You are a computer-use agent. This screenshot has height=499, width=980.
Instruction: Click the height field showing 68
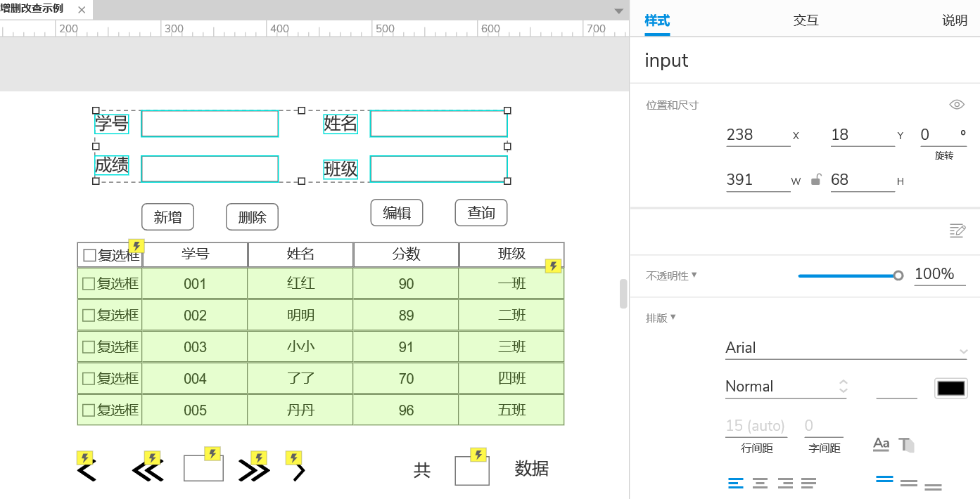coord(863,180)
